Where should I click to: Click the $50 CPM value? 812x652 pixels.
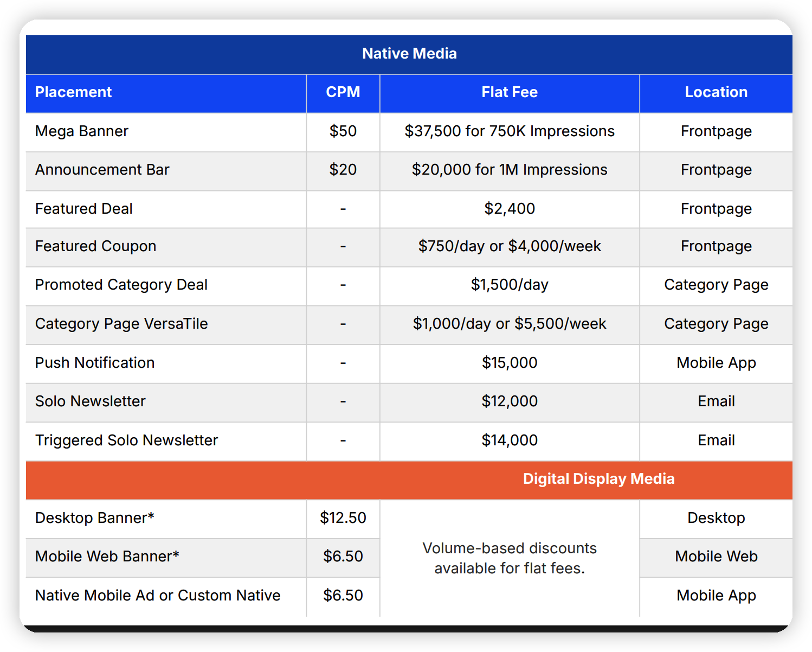pyautogui.click(x=343, y=131)
